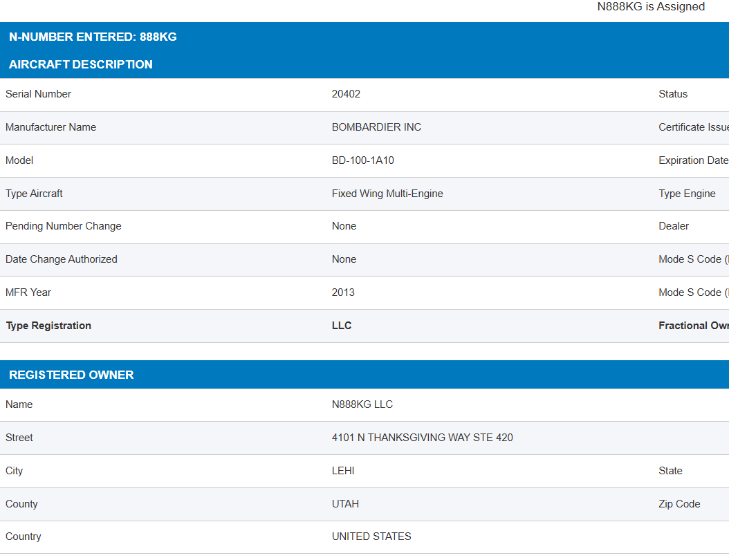Select the owner 'Name' label
Viewport: 729px width, 560px height.
click(x=19, y=404)
